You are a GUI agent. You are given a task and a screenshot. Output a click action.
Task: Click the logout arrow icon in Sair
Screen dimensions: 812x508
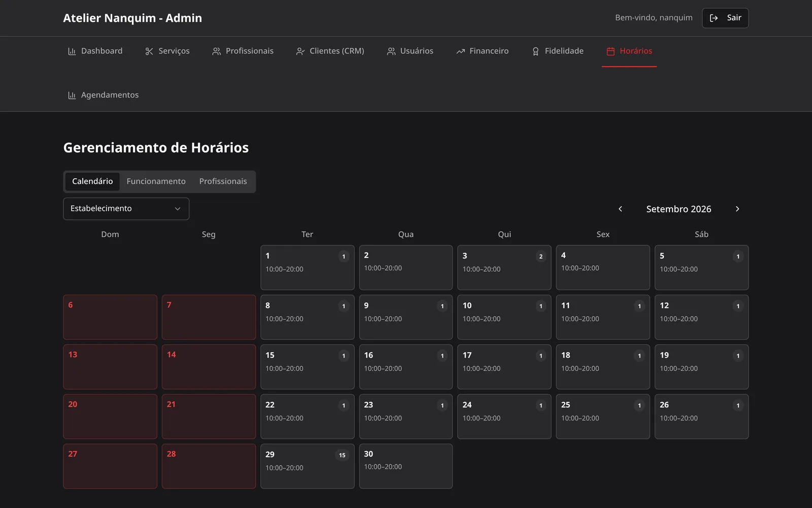(714, 18)
